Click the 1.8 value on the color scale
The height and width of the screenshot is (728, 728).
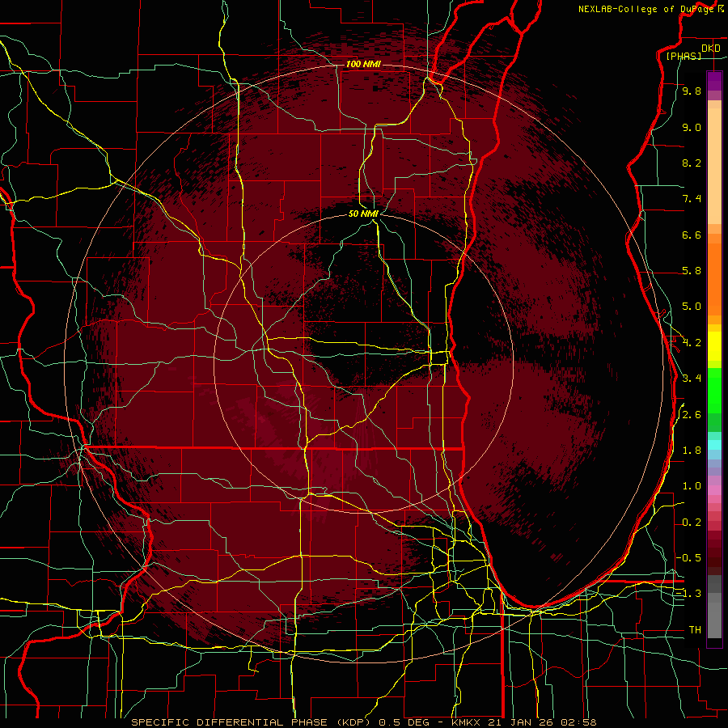[x=692, y=451]
